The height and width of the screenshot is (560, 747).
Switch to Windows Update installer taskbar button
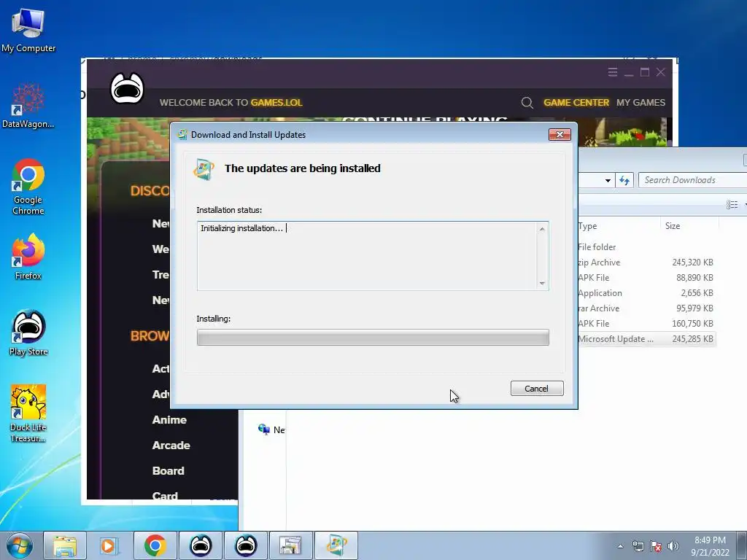[336, 545]
